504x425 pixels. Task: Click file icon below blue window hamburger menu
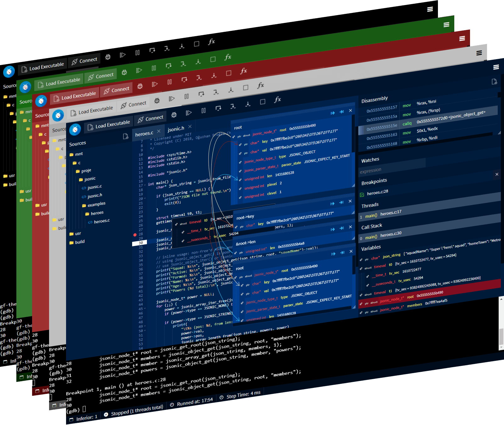(x=494, y=82)
